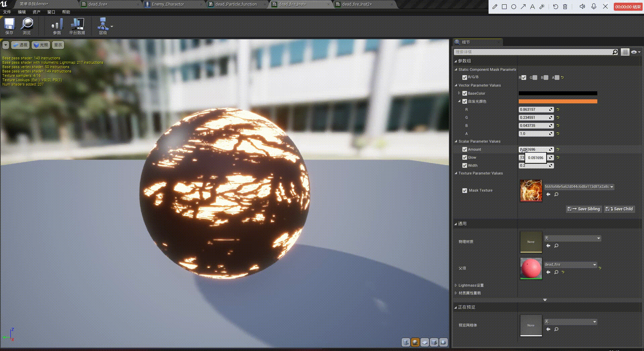This screenshot has height=351, width=644.
Task: Open the eye view options dropdown
Action: (636, 52)
